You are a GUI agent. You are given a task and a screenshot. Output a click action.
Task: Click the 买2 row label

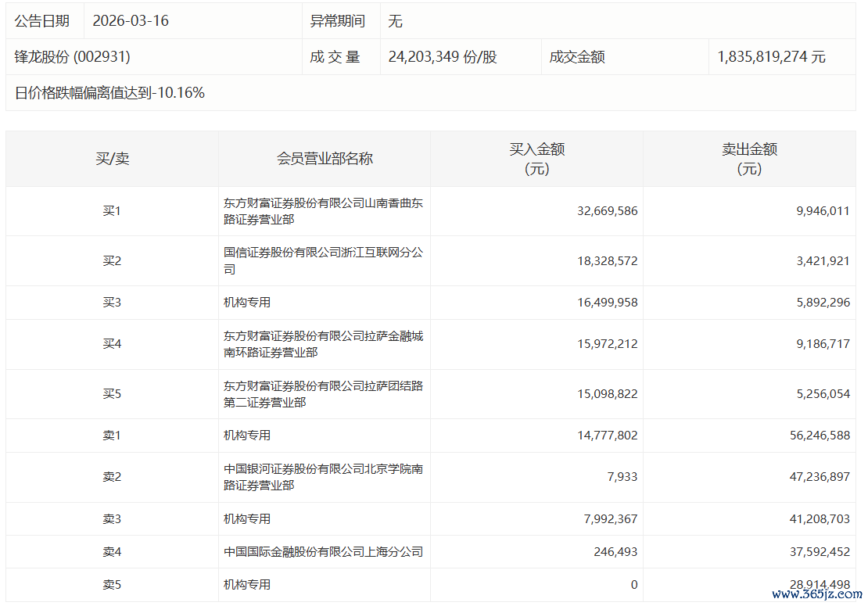point(112,260)
